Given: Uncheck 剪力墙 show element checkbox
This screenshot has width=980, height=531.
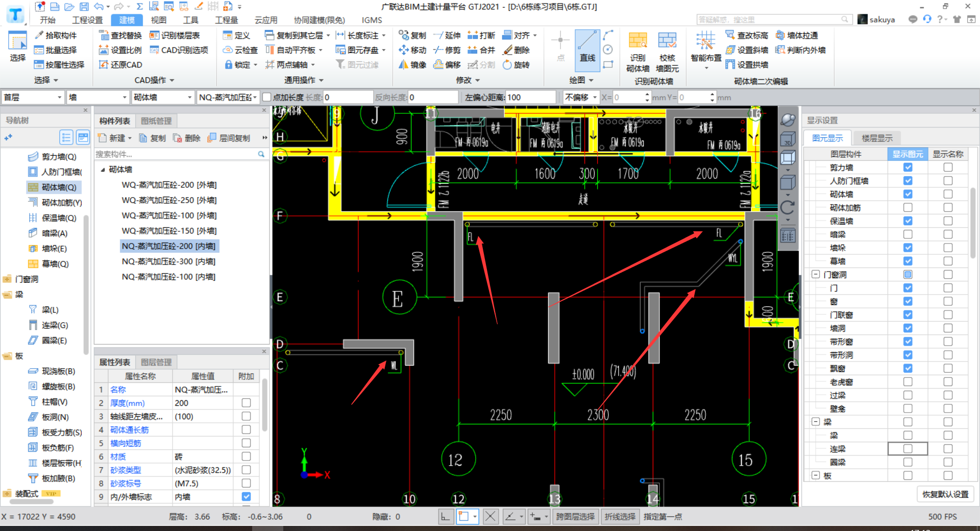Looking at the screenshot, I should pyautogui.click(x=908, y=167).
